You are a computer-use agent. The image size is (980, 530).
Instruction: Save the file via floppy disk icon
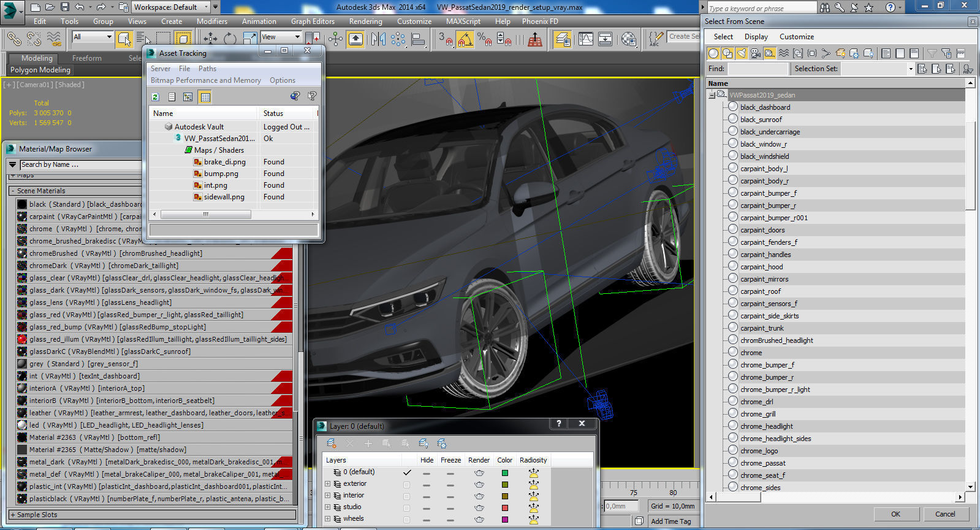point(65,7)
